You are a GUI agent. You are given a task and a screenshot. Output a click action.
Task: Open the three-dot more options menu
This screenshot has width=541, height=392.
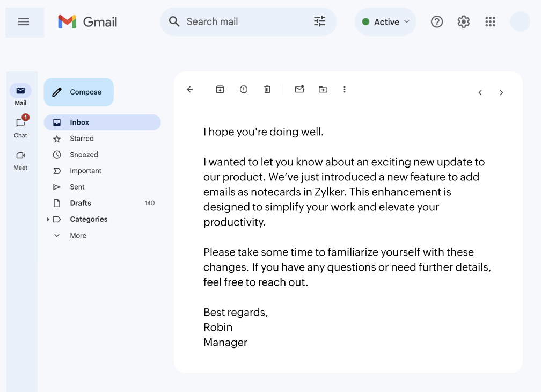(x=345, y=90)
